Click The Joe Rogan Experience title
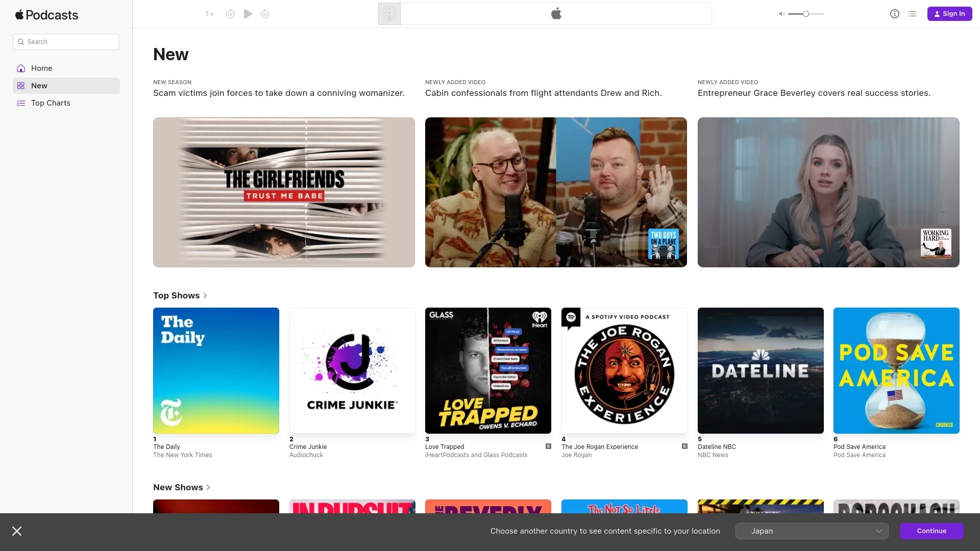 pos(600,447)
